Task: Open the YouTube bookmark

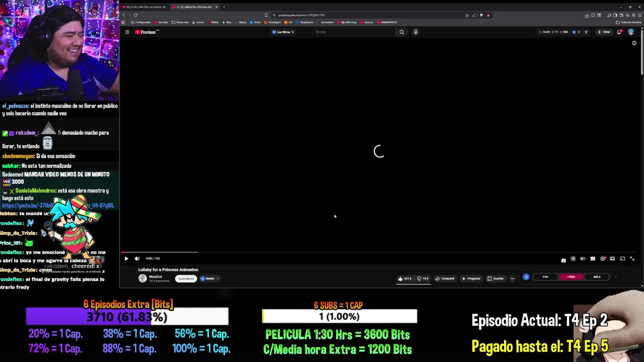Action: [161, 22]
